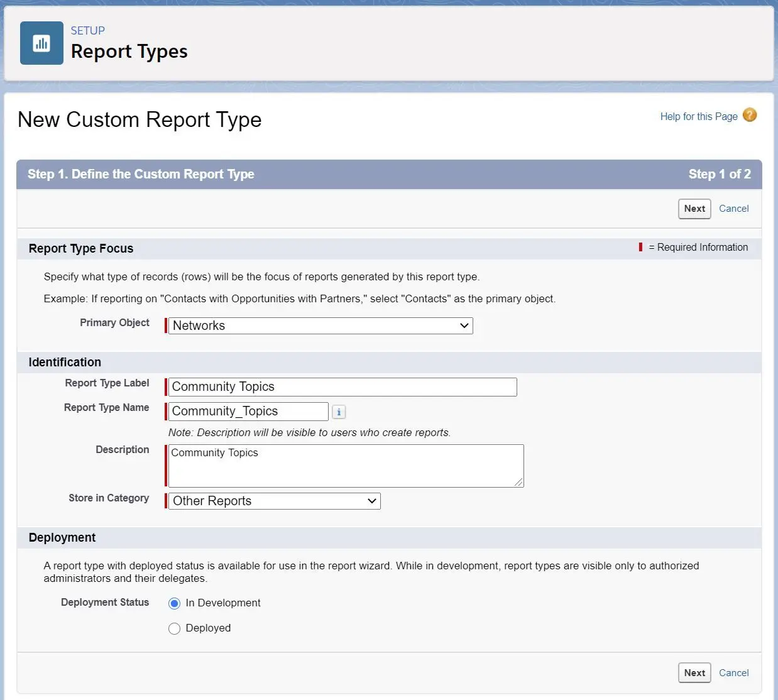778x700 pixels.
Task: Click into the Report Type Name field
Action: 248,412
